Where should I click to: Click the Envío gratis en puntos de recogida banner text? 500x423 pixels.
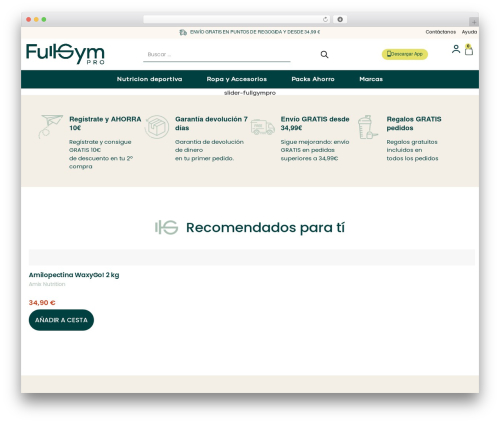(255, 32)
